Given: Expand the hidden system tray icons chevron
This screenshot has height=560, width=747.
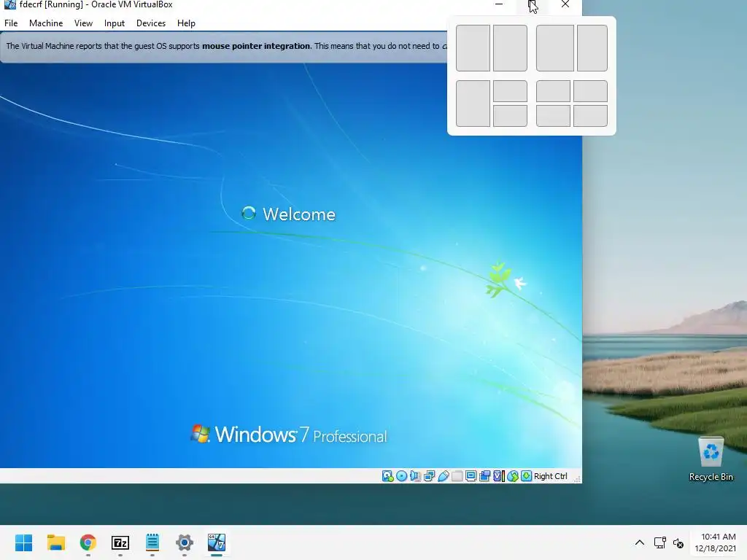Looking at the screenshot, I should point(640,542).
